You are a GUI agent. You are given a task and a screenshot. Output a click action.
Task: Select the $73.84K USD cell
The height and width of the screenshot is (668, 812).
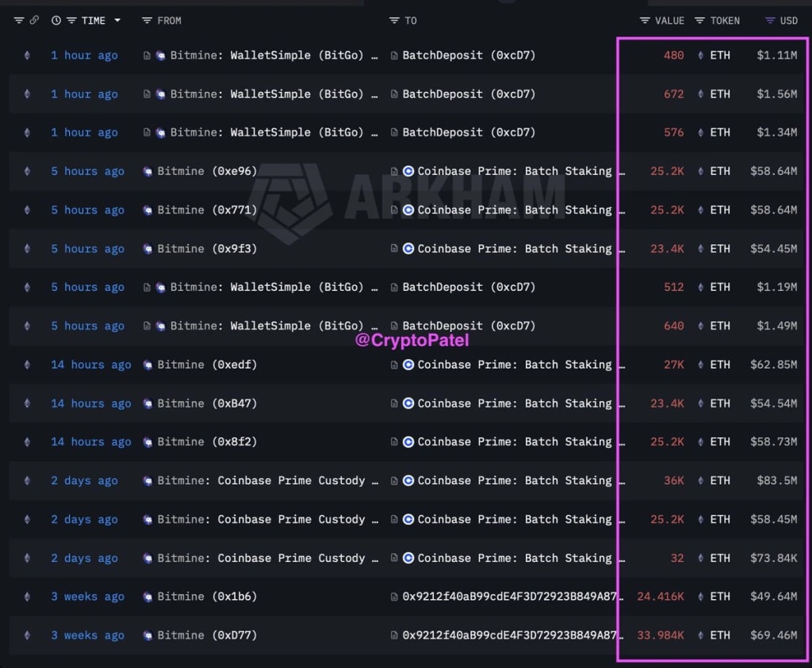[774, 559]
